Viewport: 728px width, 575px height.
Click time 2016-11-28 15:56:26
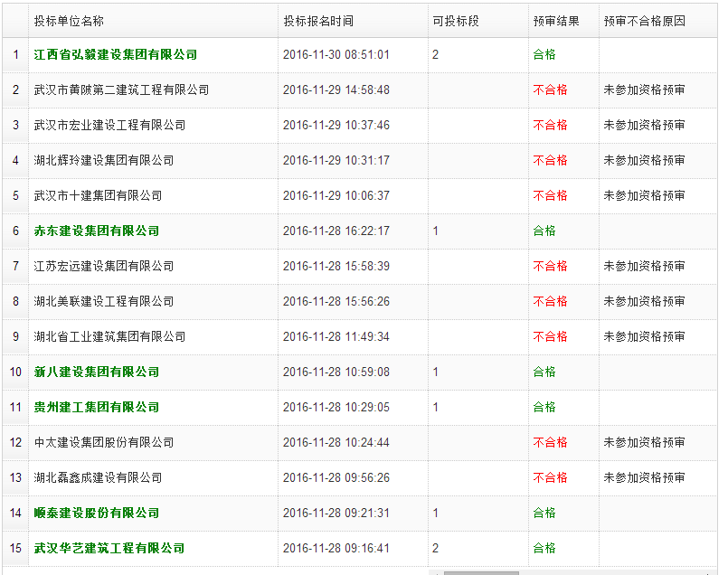tap(336, 302)
